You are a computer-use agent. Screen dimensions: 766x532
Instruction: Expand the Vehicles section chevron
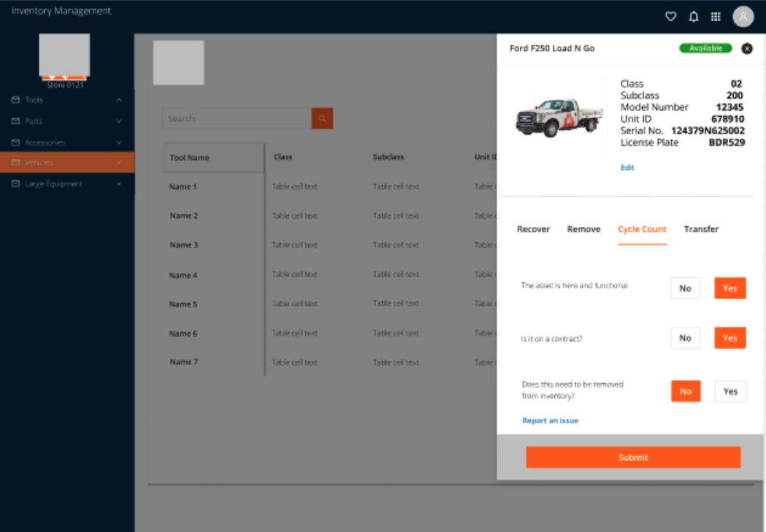click(x=119, y=163)
